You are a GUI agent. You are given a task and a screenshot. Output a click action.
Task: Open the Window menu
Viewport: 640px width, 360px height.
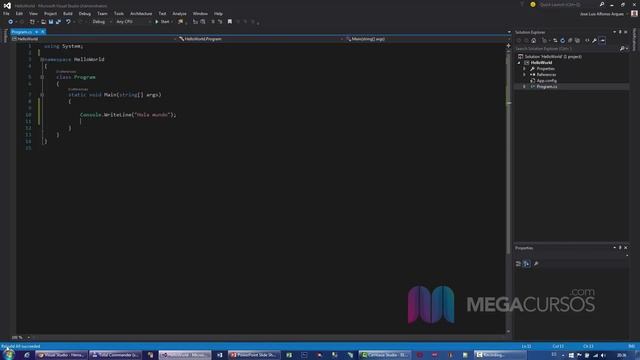pos(200,13)
